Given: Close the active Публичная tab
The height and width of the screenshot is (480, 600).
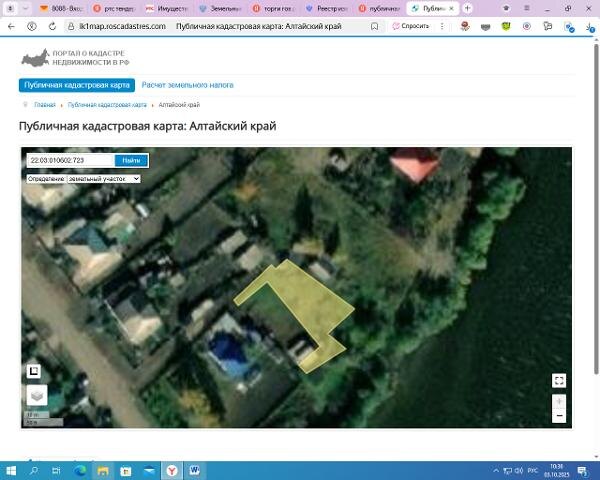Looking at the screenshot, I should (452, 8).
